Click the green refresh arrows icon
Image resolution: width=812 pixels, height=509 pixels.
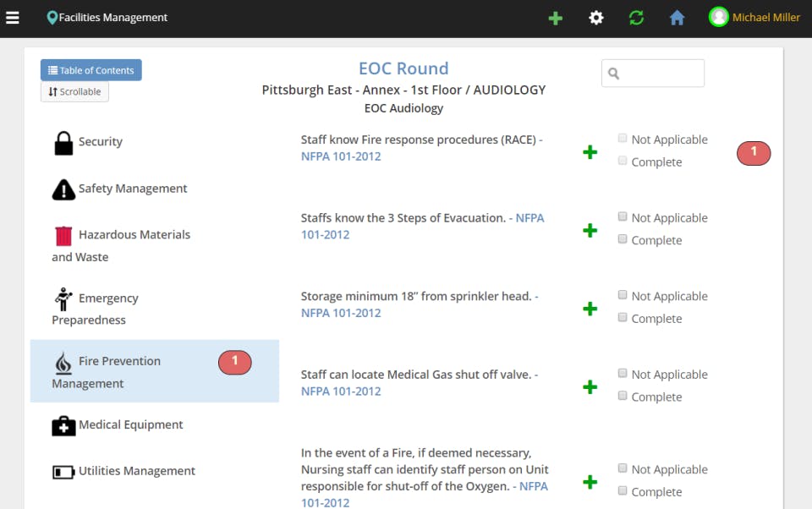pos(636,18)
